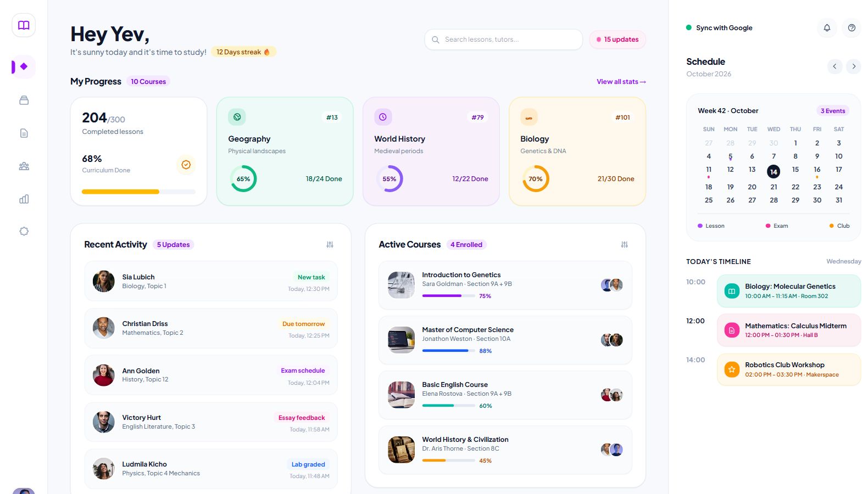Open Sia Lubich's New task tag
Viewport: 868px width, 494px height.
311,277
